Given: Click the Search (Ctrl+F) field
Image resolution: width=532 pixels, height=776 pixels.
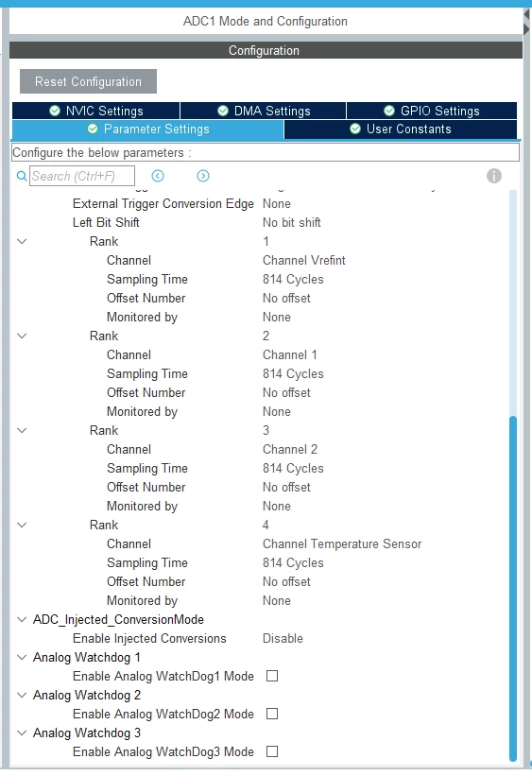Looking at the screenshot, I should [81, 176].
